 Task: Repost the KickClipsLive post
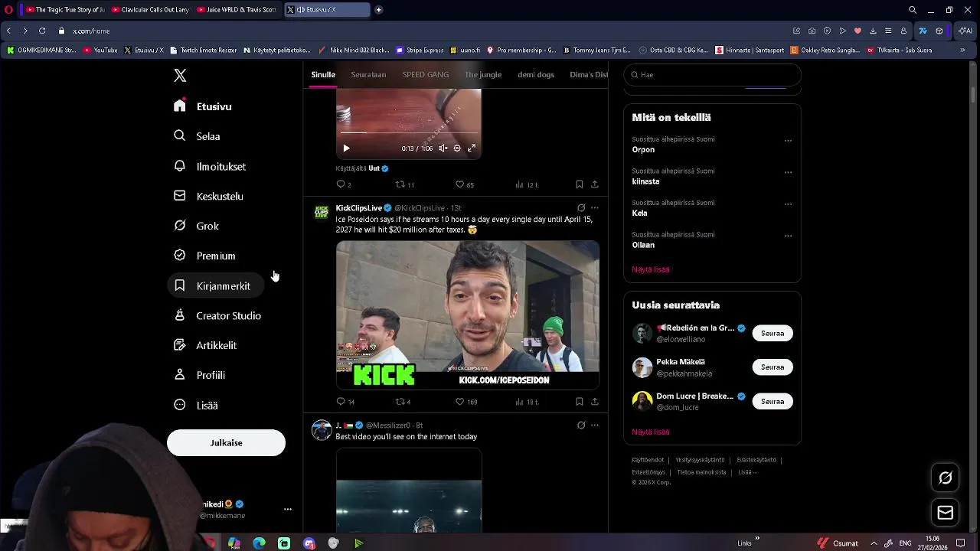(x=403, y=402)
